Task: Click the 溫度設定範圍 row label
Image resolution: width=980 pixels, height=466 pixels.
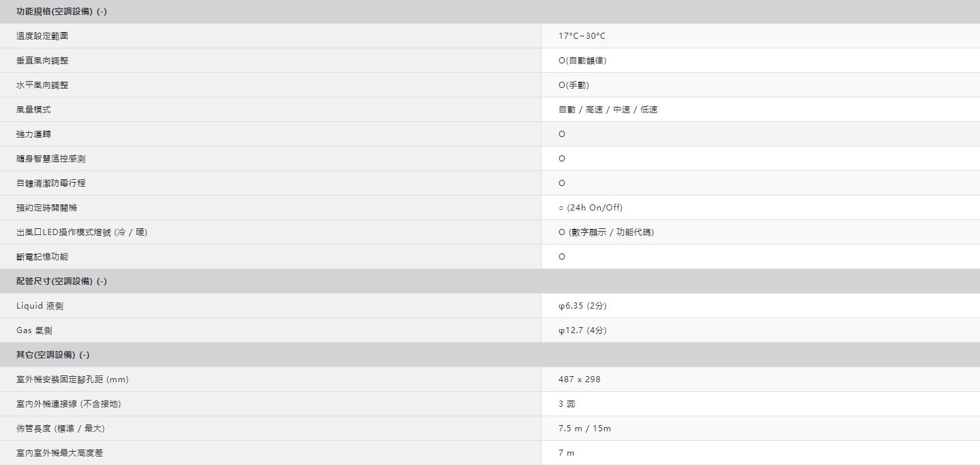Action: pos(42,36)
